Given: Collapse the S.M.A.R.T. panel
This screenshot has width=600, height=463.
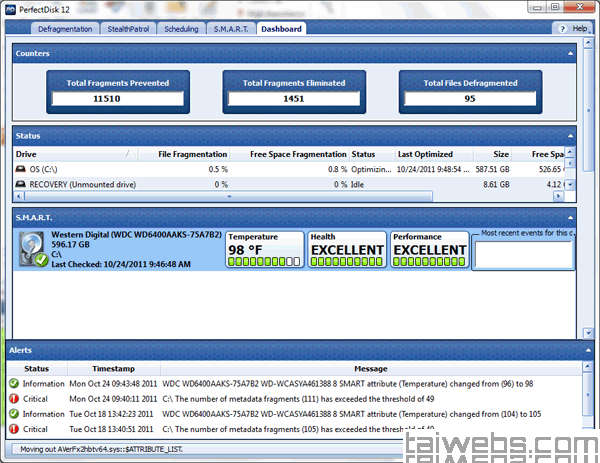Looking at the screenshot, I should (x=570, y=216).
